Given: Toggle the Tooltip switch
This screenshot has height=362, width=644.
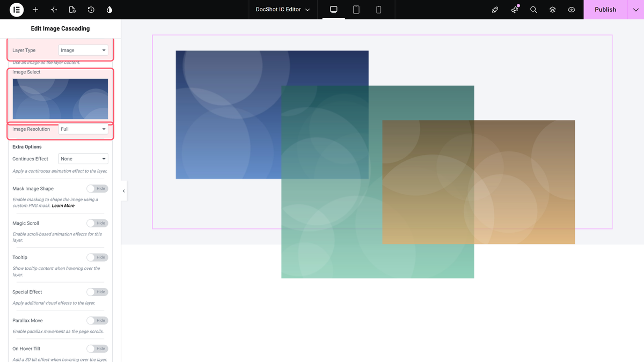Looking at the screenshot, I should pos(97,257).
